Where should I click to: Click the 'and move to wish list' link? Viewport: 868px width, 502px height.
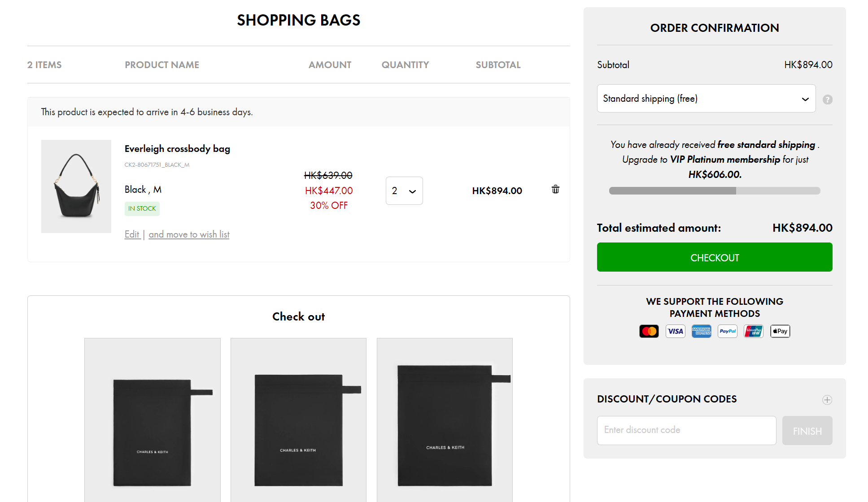189,234
